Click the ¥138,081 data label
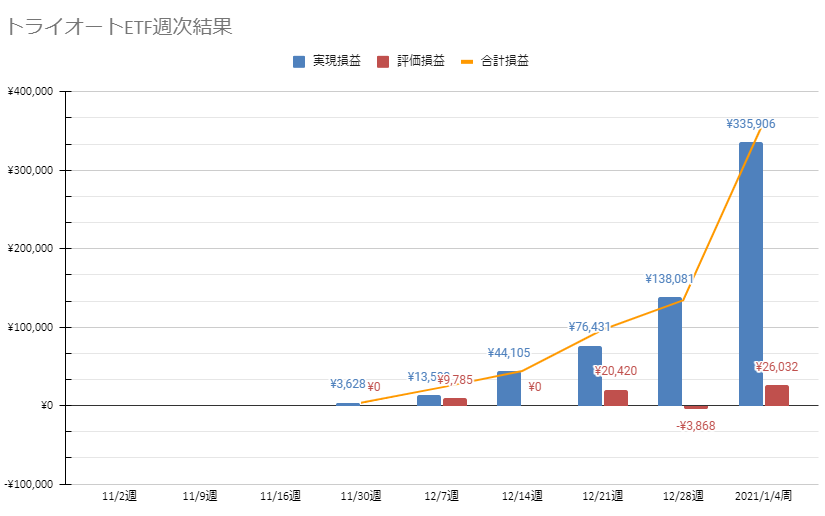Screen dimensions: 825x516 [669, 279]
